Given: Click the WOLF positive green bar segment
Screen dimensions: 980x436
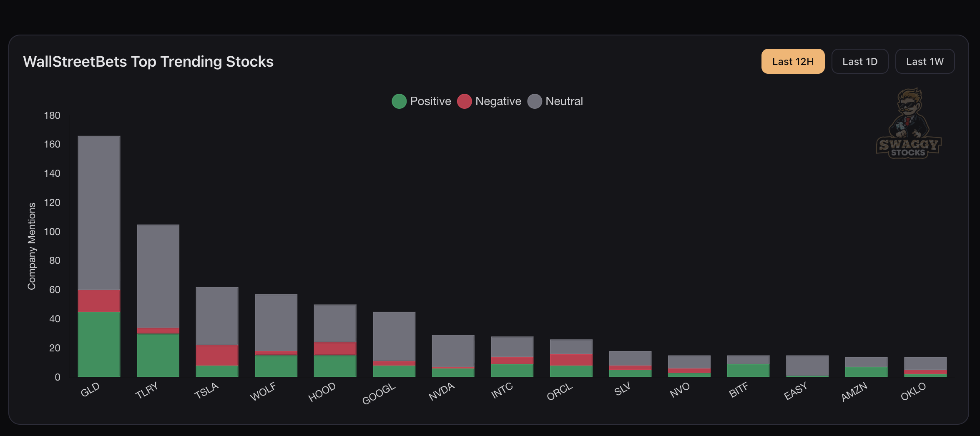Looking at the screenshot, I should click(276, 366).
